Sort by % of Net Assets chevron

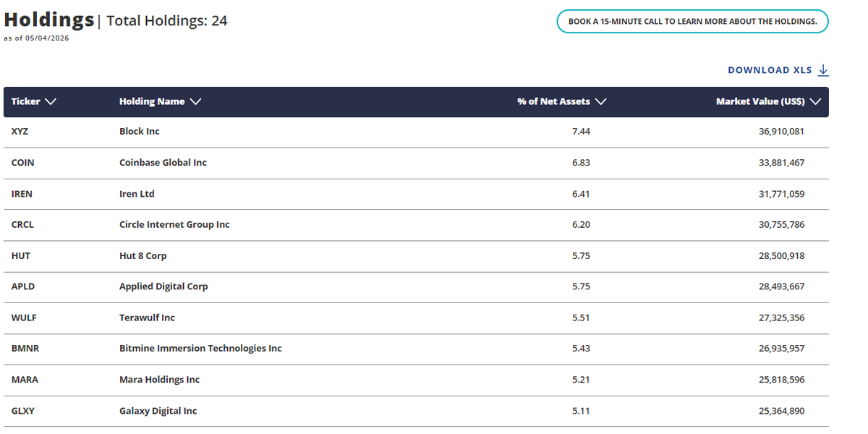(x=600, y=102)
